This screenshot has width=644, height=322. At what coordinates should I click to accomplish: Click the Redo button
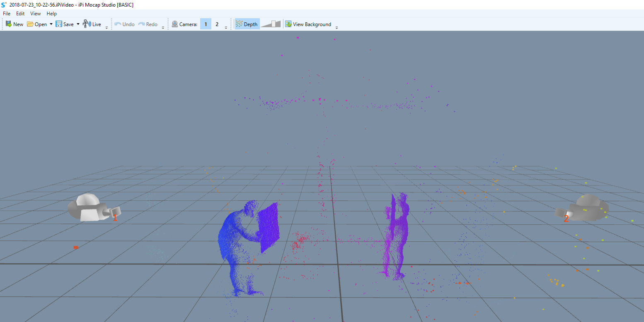pyautogui.click(x=148, y=24)
